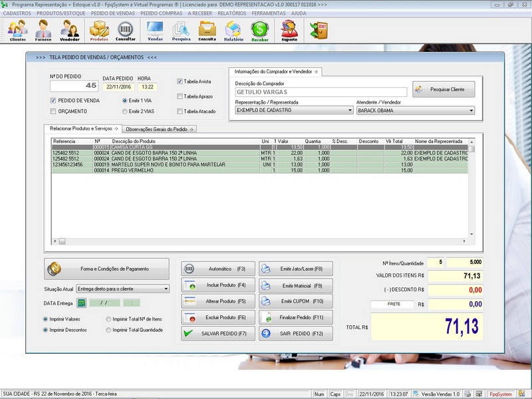This screenshot has height=399, width=532.
Task: Click the Produtos toolbar icon
Action: click(x=99, y=30)
